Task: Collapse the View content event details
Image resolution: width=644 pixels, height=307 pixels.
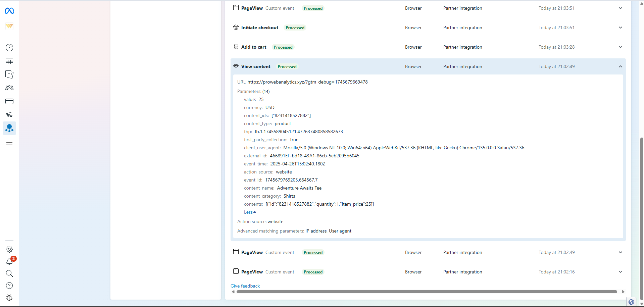Action: [620, 66]
